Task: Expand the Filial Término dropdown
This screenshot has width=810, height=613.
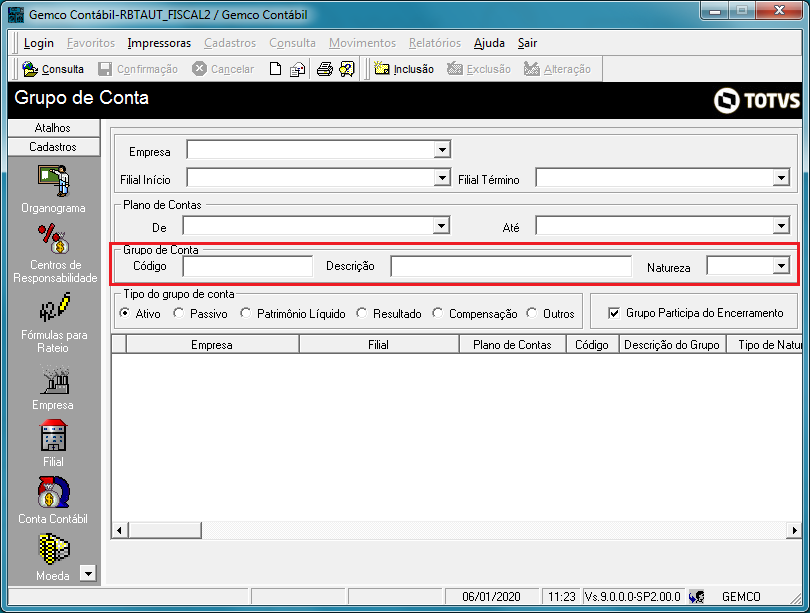Action: pos(781,178)
